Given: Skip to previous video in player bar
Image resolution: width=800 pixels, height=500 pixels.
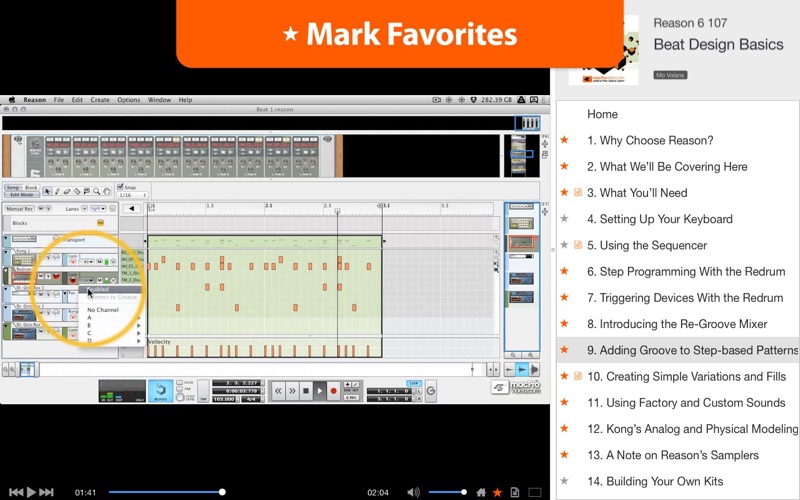Looking at the screenshot, I should coord(16,492).
